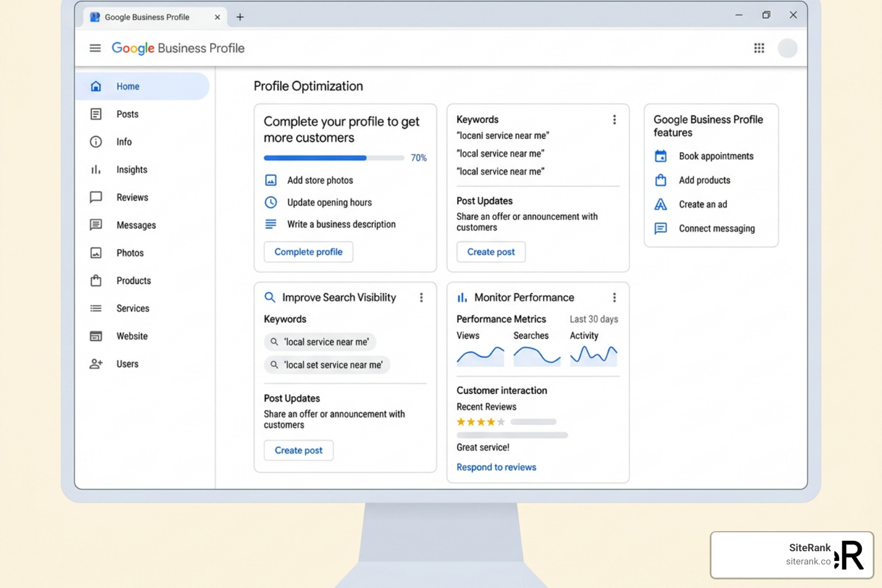The image size is (882, 588).
Task: Click the Info circle icon in sidebar
Action: [x=96, y=142]
